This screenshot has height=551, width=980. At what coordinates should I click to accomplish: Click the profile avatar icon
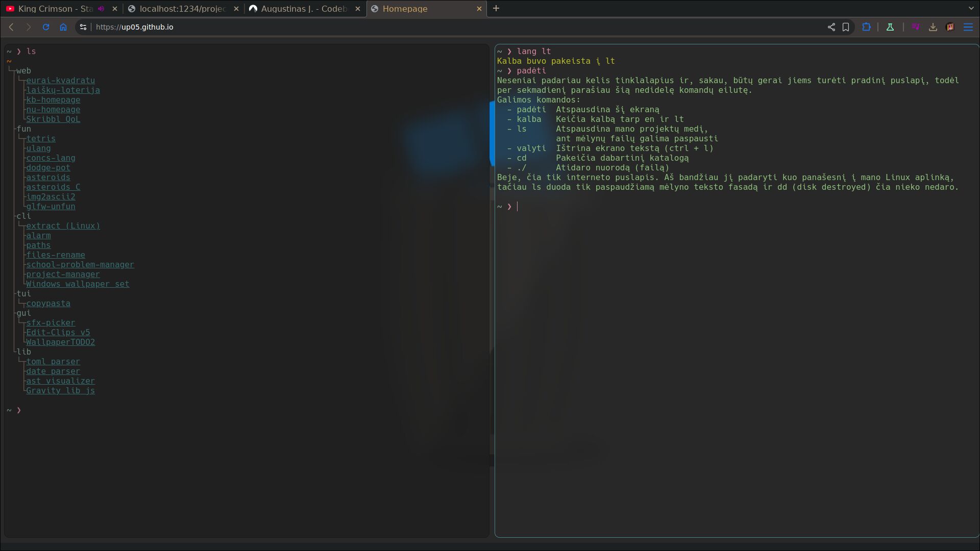950,27
